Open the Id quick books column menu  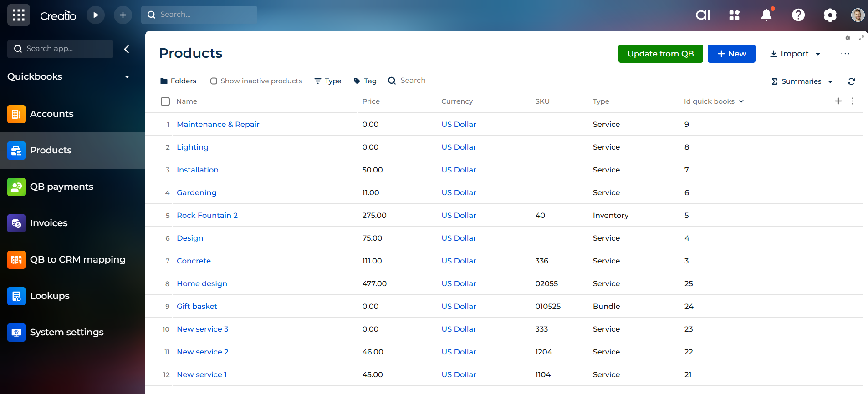pos(741,101)
